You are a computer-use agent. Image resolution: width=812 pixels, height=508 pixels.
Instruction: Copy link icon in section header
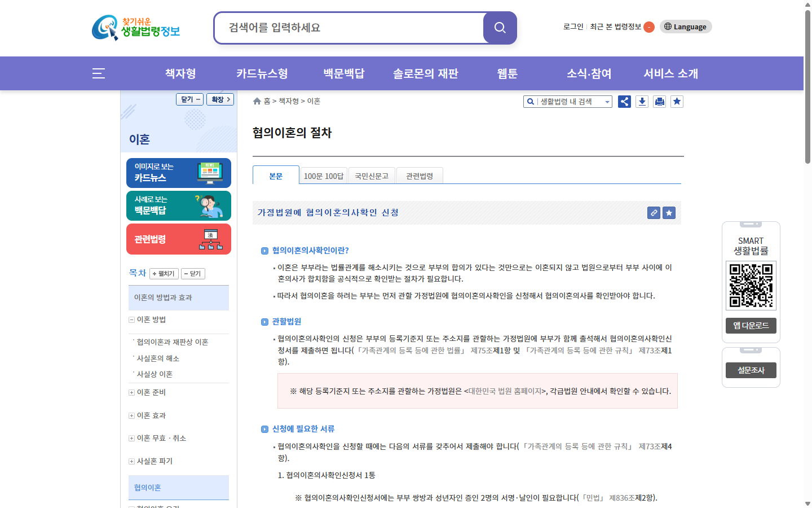[654, 213]
